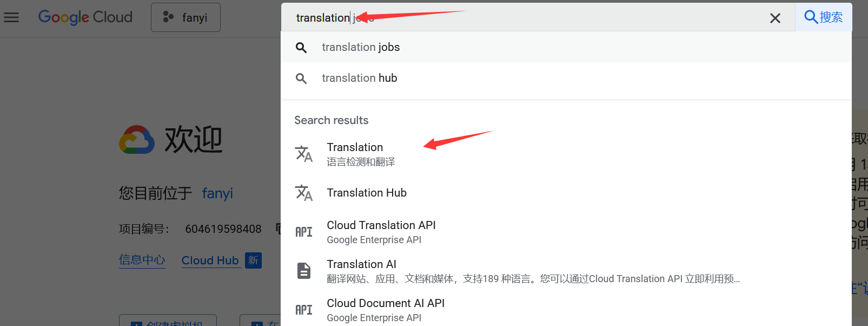Click the Translation AI description text
The image size is (868, 326).
[533, 279]
